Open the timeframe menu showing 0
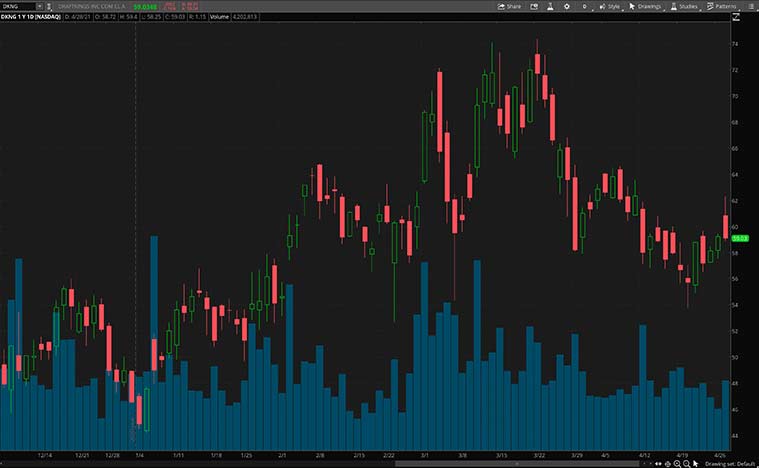 (584, 6)
